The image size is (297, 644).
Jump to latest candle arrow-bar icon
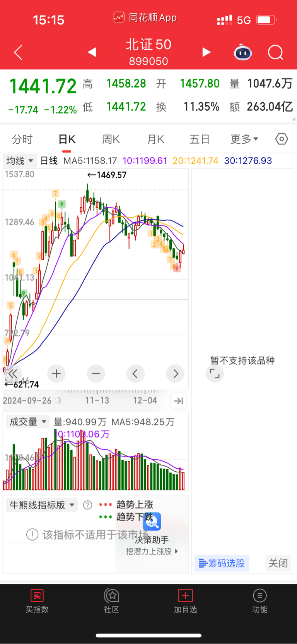[x=178, y=401]
